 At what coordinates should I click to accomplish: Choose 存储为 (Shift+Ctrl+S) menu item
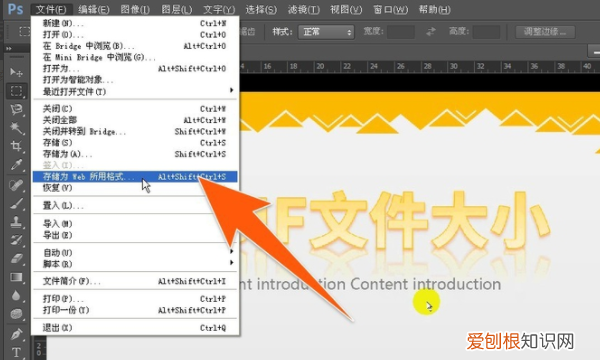135,154
